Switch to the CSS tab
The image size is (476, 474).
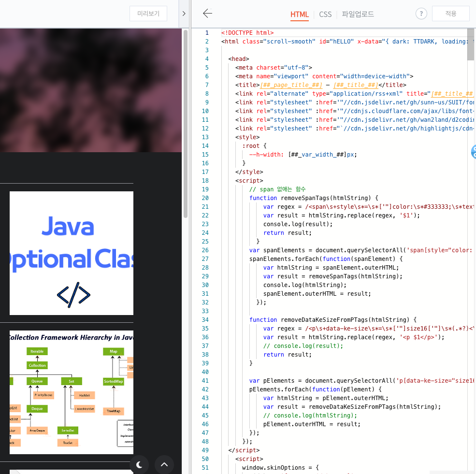[325, 14]
